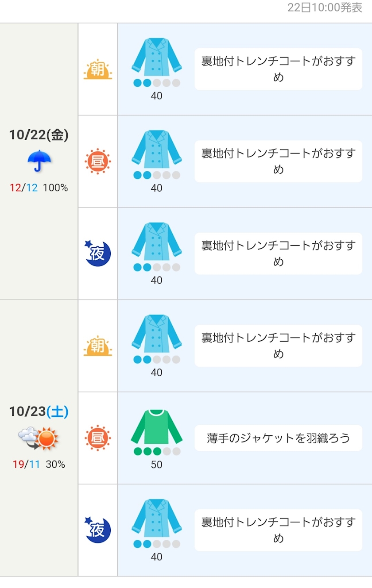This screenshot has width=372, height=588.
Task: Tap the green long-sleeve shirt for 10/23 daytime
Action: [156, 427]
